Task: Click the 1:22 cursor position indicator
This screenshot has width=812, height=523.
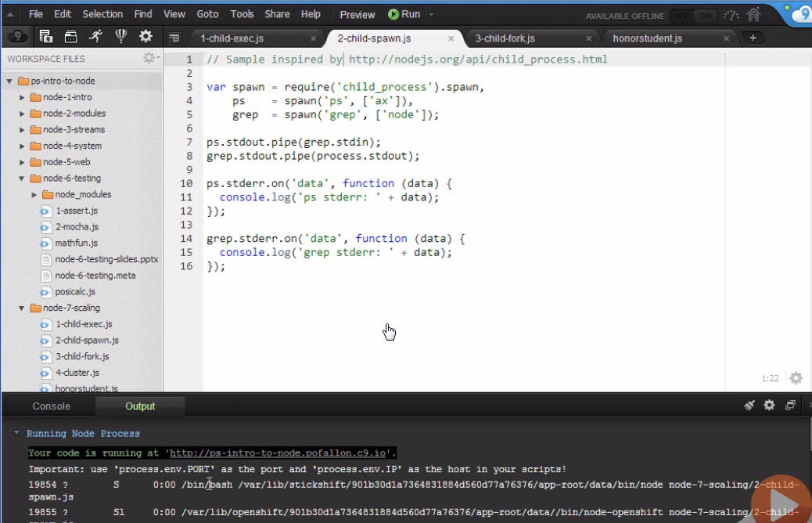Action: (x=770, y=378)
